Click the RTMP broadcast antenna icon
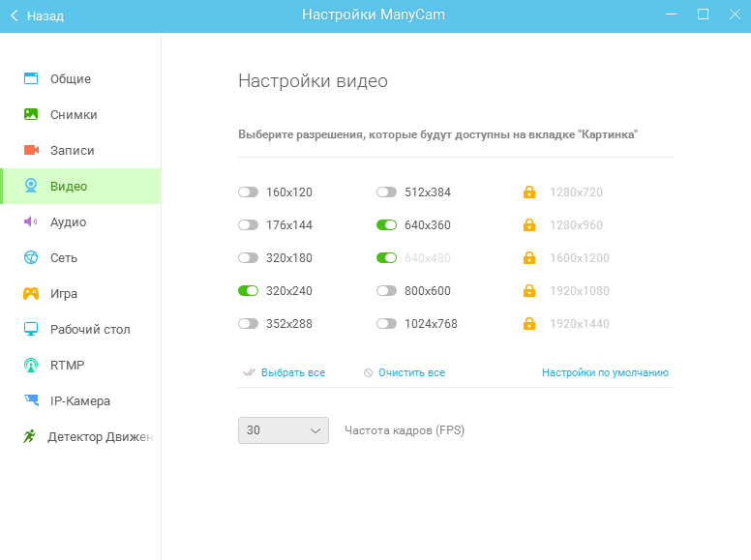This screenshot has height=560, width=751. point(31,366)
